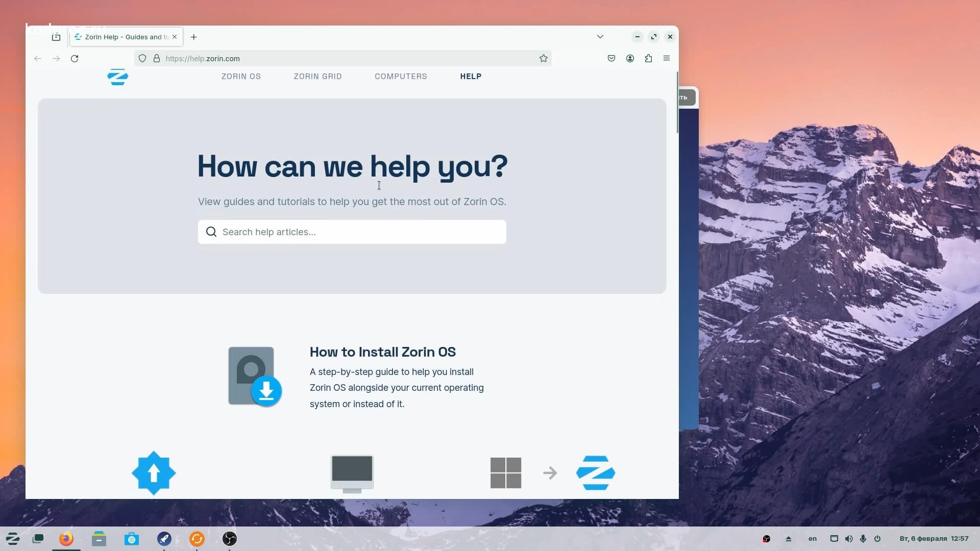980x551 pixels.
Task: Open tracking protection shield icon
Action: [142, 59]
